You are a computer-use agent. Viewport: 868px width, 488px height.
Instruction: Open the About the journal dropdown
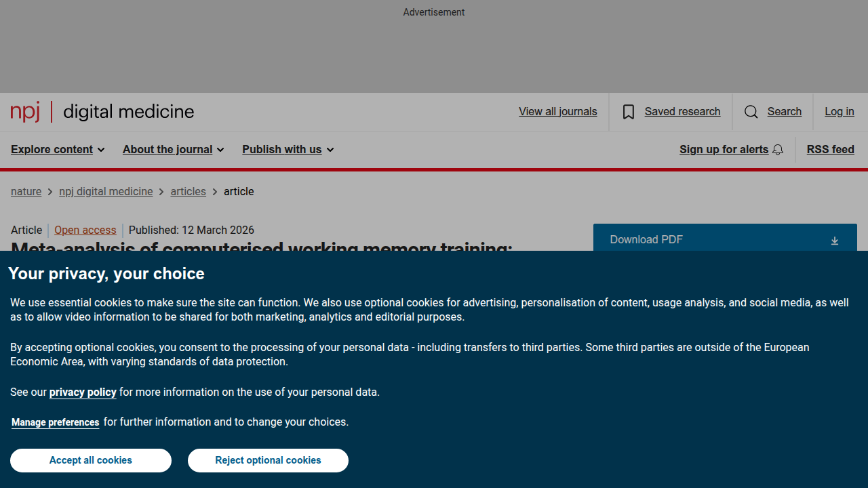point(173,149)
